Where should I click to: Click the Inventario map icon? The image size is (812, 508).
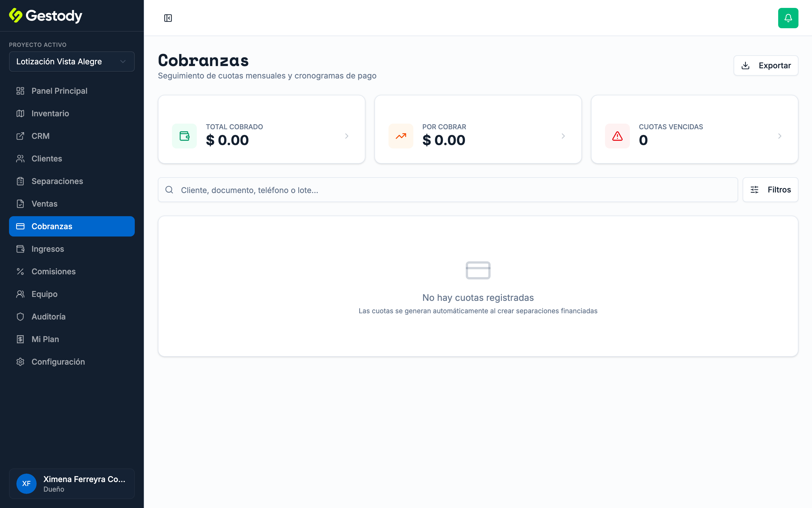[x=20, y=113]
